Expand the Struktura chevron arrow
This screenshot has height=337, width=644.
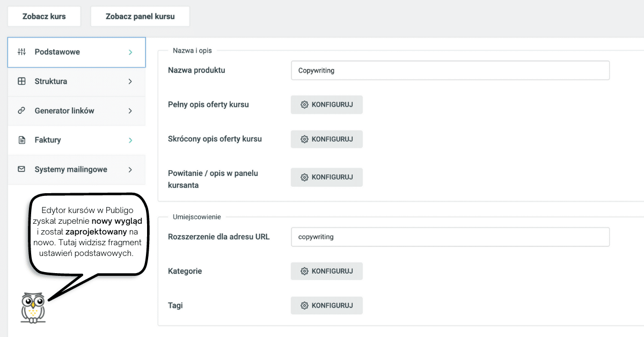tap(130, 82)
